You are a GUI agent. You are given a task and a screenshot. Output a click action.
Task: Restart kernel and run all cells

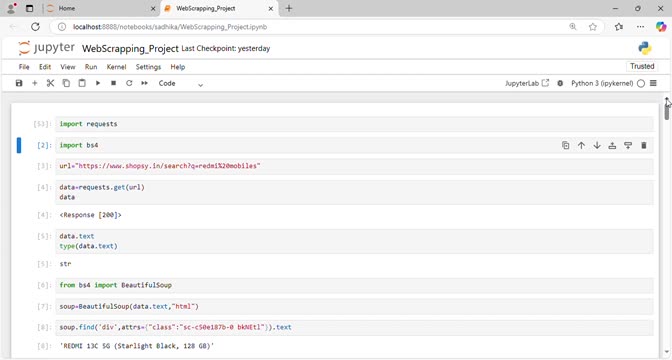[x=144, y=83]
